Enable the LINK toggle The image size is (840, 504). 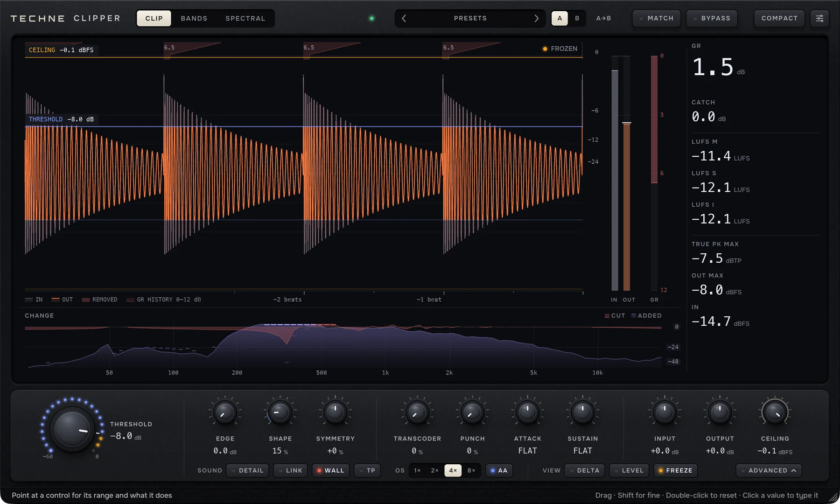[x=290, y=470]
